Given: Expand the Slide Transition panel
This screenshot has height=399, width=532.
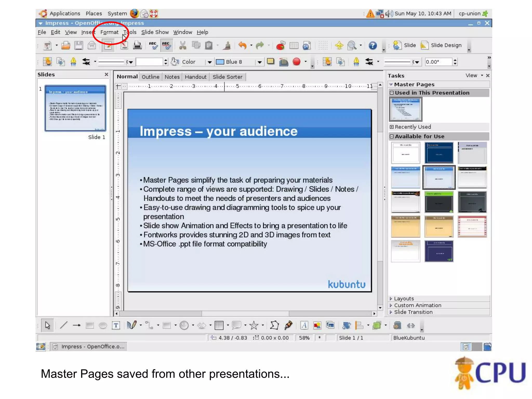Looking at the screenshot, I should pos(439,312).
